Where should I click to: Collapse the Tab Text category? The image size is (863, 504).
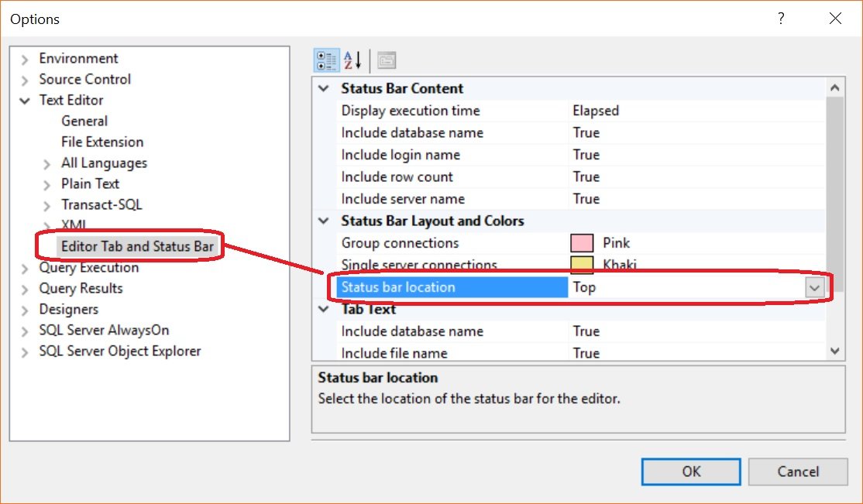(x=324, y=309)
